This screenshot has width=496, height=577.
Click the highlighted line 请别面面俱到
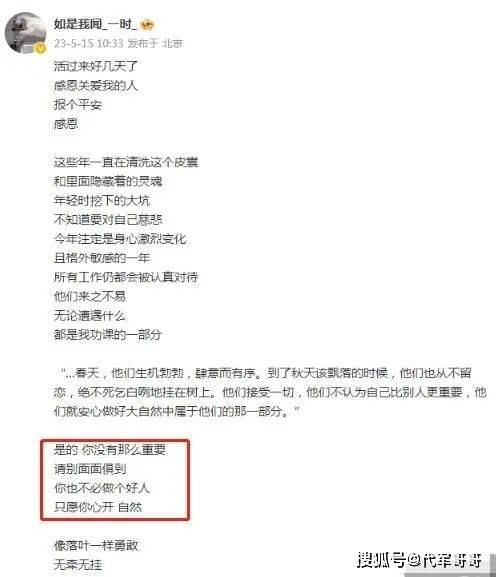tap(90, 468)
